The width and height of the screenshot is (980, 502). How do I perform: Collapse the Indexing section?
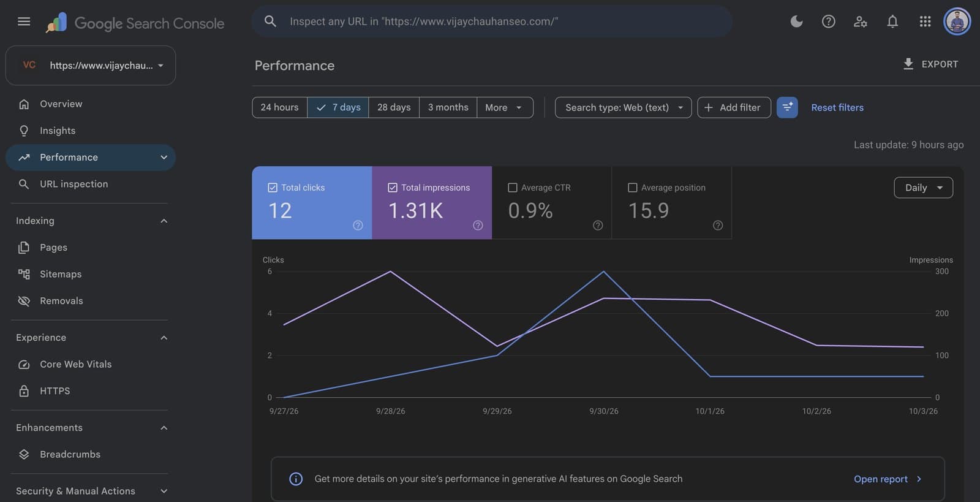[164, 221]
